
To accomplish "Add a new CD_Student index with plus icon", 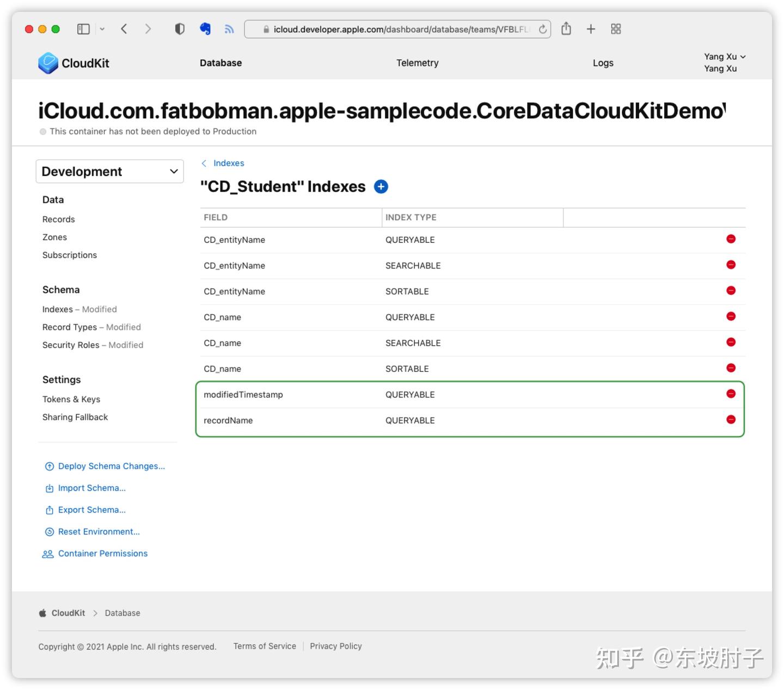I will click(x=381, y=187).
